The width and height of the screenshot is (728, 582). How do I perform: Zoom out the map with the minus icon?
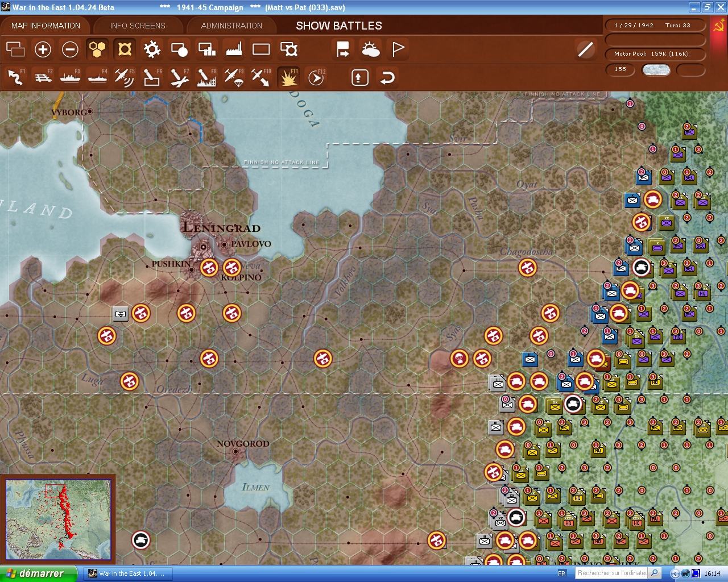point(70,49)
